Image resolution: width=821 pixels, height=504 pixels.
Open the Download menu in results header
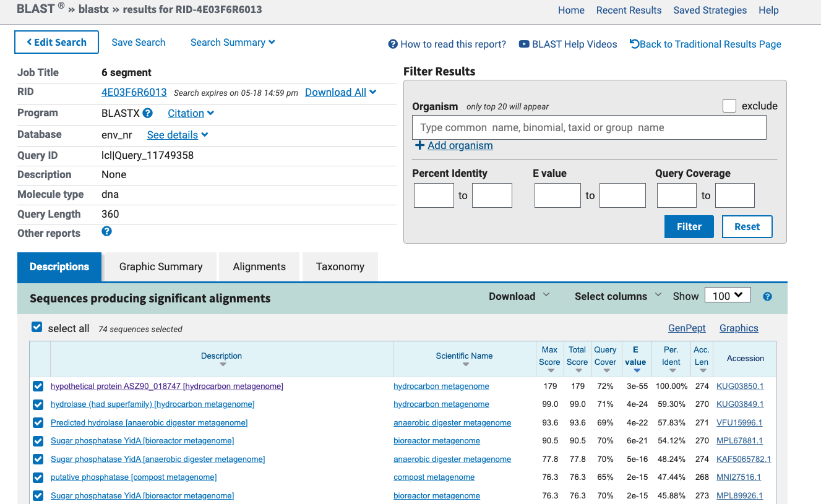(519, 296)
